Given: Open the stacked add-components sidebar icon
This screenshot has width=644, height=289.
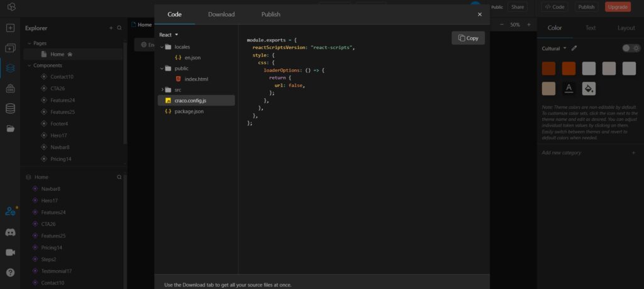Looking at the screenshot, I should [x=10, y=48].
